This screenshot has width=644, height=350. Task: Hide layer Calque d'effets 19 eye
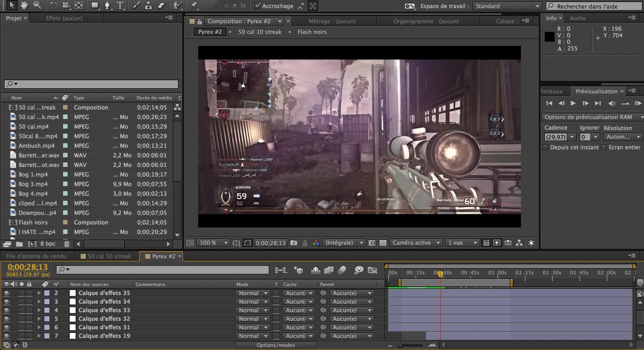click(x=6, y=336)
